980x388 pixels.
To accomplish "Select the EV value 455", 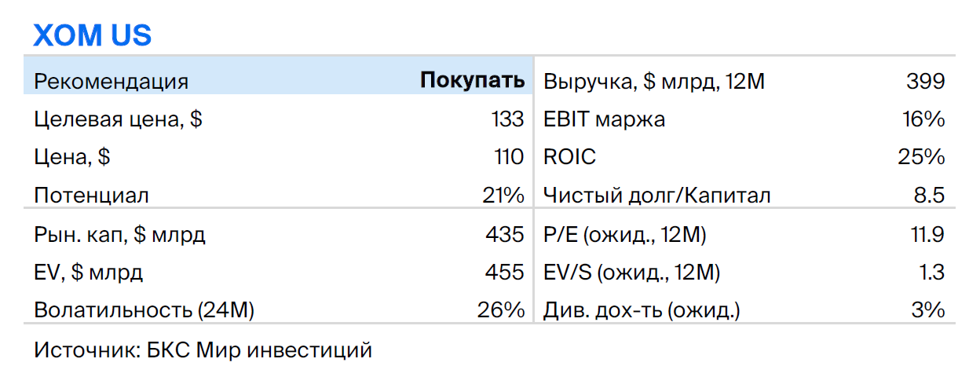I will 505,273.
